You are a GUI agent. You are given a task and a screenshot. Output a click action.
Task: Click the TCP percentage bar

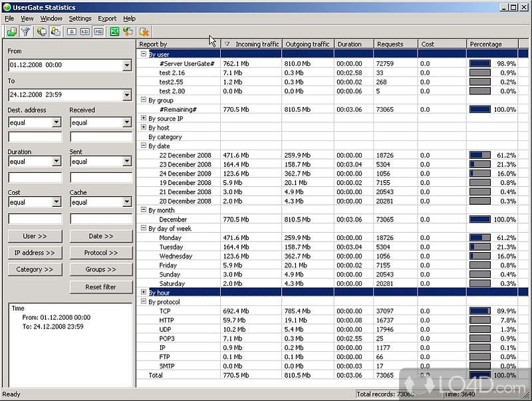click(x=479, y=311)
